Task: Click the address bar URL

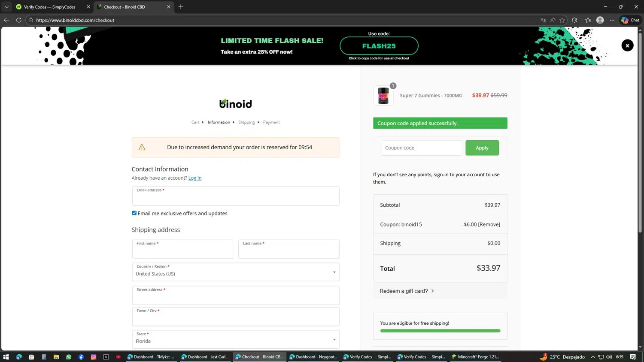Action: [75, 20]
